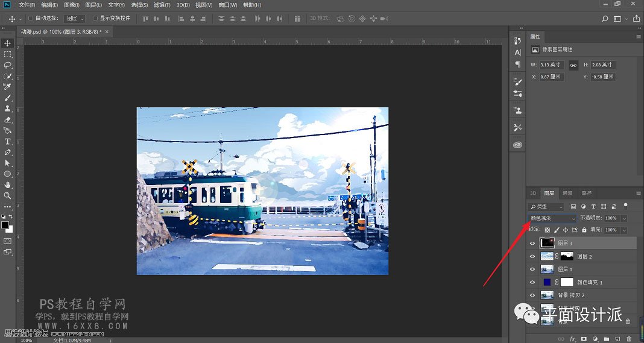Screen dimensions: 644x343
Task: Click the blue 颜色填充 1 color thumbnail
Action: pos(547,282)
